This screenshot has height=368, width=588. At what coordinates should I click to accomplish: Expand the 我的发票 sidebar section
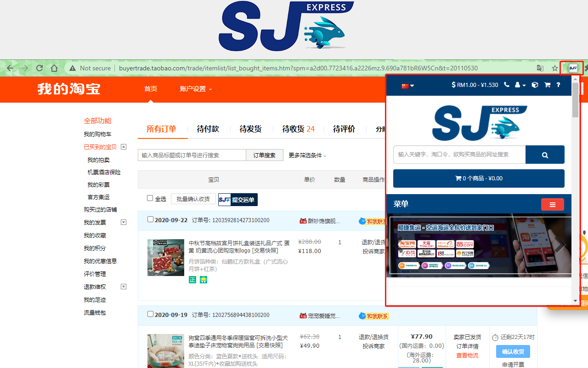coord(124,222)
